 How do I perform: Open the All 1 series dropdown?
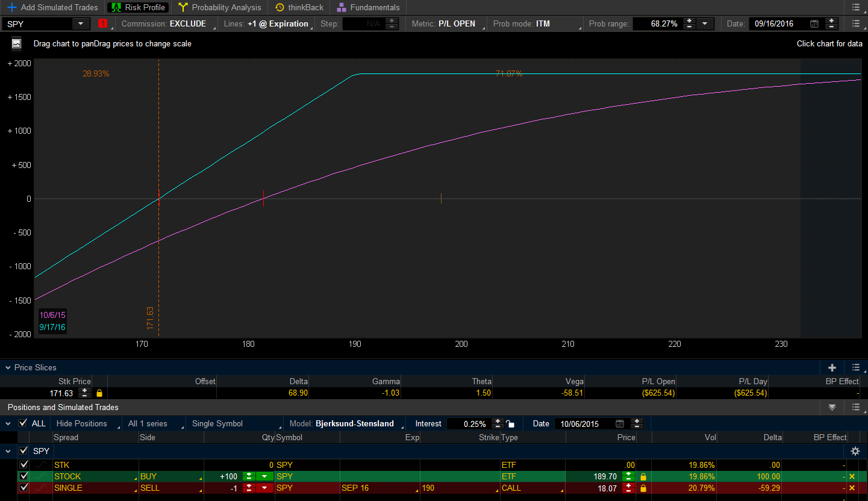tap(153, 423)
